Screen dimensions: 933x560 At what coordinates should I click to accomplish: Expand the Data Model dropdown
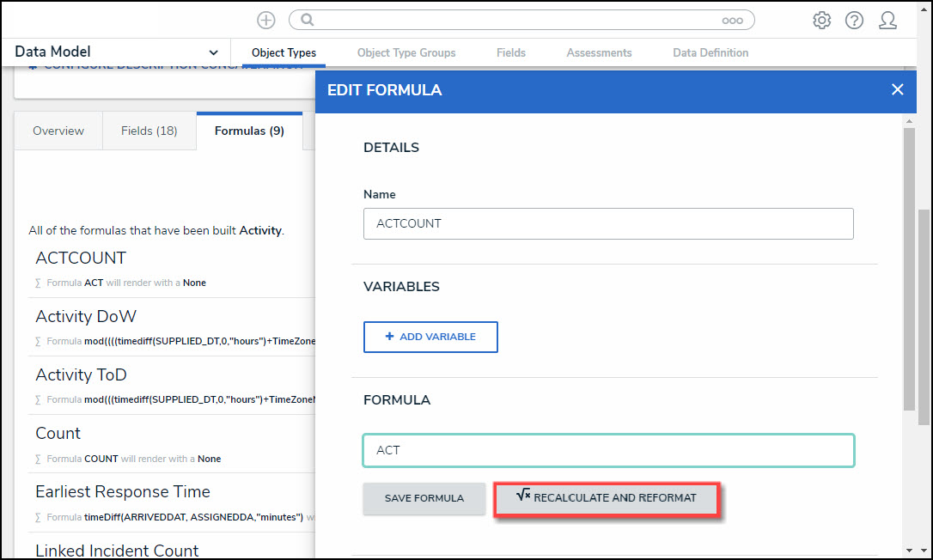(213, 52)
